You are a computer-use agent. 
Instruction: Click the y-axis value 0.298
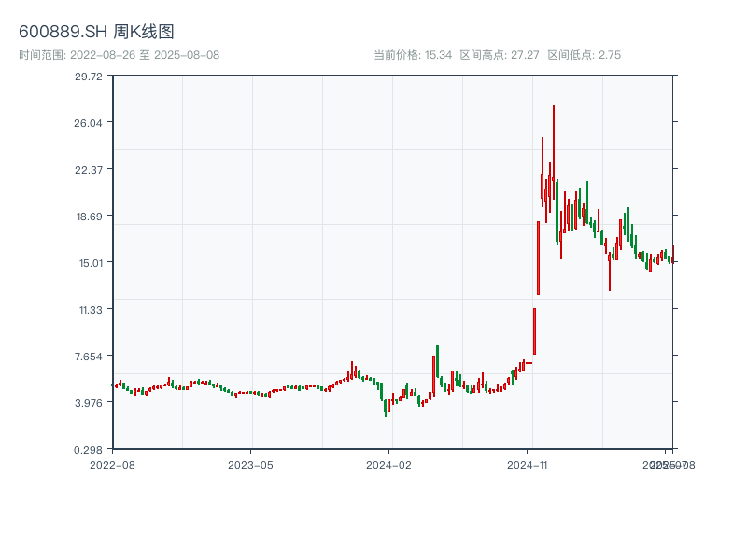click(x=88, y=450)
